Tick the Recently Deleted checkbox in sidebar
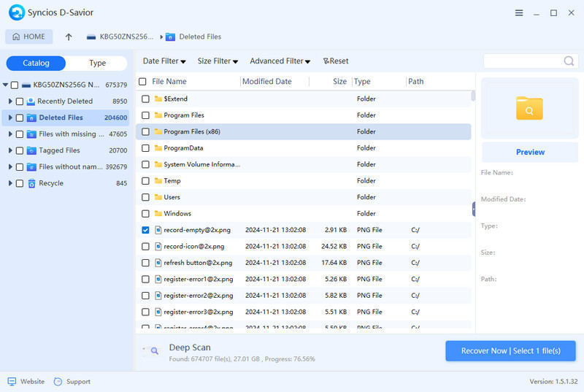 click(20, 101)
